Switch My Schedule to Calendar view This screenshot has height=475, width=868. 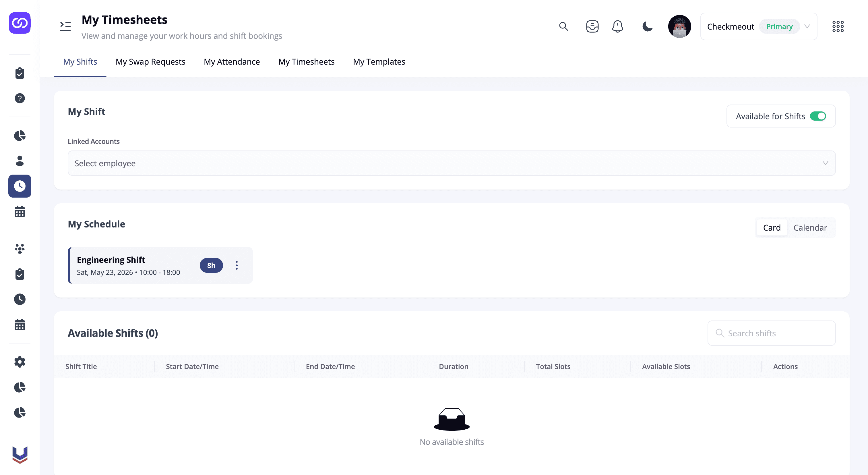tap(810, 227)
